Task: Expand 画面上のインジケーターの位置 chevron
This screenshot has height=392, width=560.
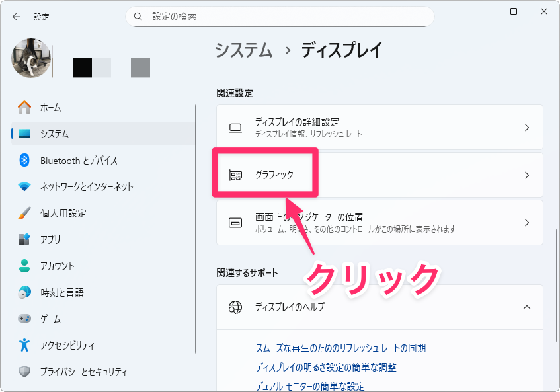Action: point(526,223)
